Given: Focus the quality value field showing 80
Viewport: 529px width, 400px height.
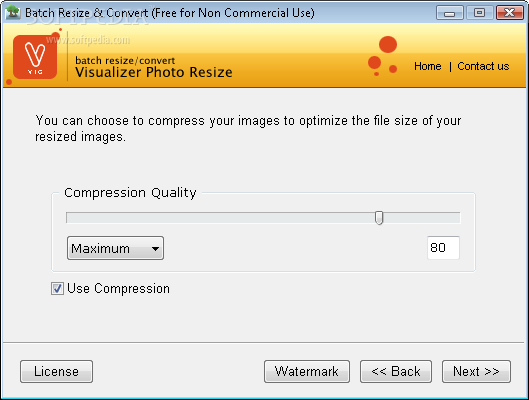Looking at the screenshot, I should pos(443,248).
